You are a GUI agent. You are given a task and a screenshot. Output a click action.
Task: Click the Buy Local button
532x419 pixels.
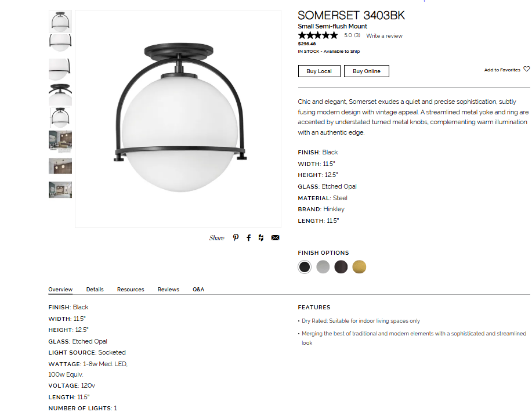(x=319, y=71)
